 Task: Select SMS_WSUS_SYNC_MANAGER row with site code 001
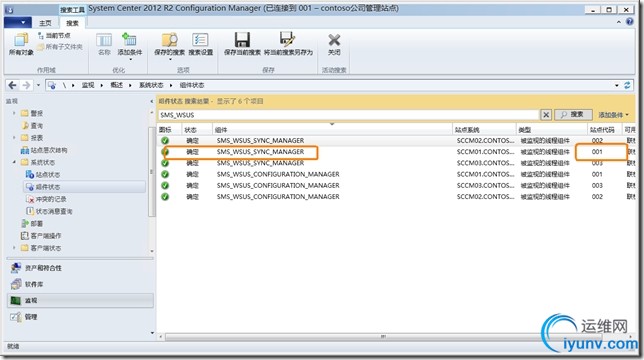tap(396, 152)
